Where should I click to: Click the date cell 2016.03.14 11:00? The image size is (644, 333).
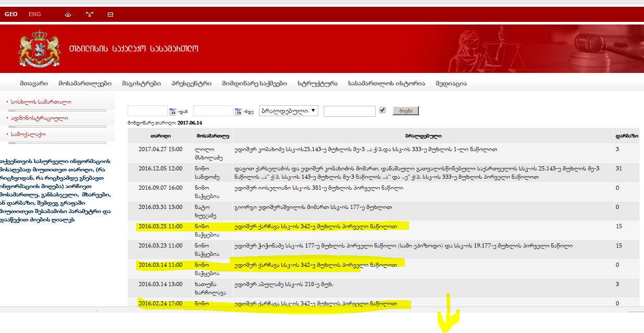(x=160, y=265)
